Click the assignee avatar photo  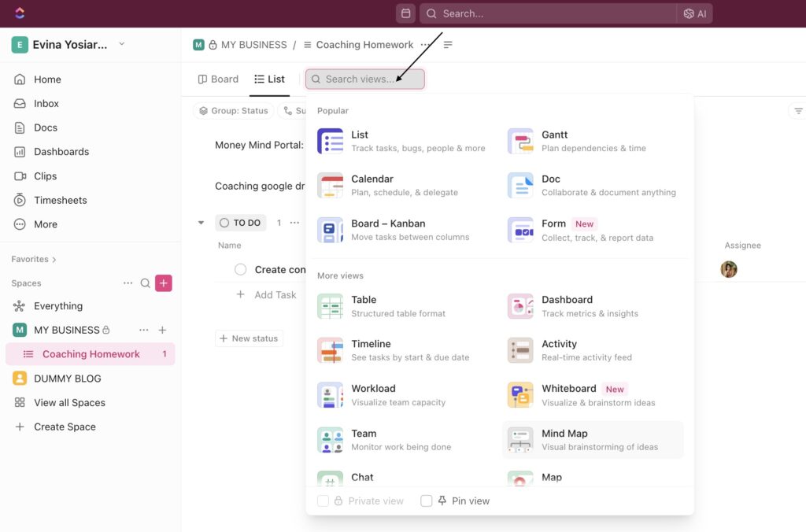[x=729, y=269]
